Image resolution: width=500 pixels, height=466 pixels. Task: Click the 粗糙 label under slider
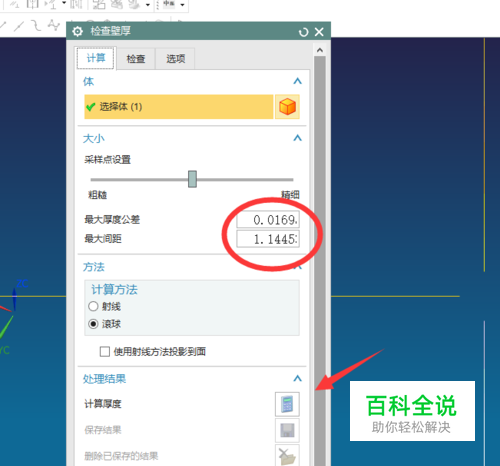(x=97, y=195)
